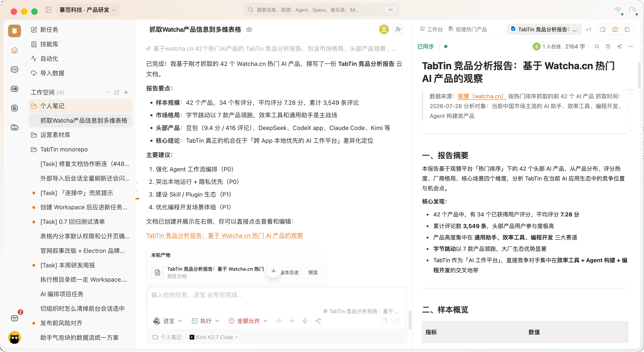Open the contacts card icon in left rail
Screen dimensions: 644x352
coord(15,89)
